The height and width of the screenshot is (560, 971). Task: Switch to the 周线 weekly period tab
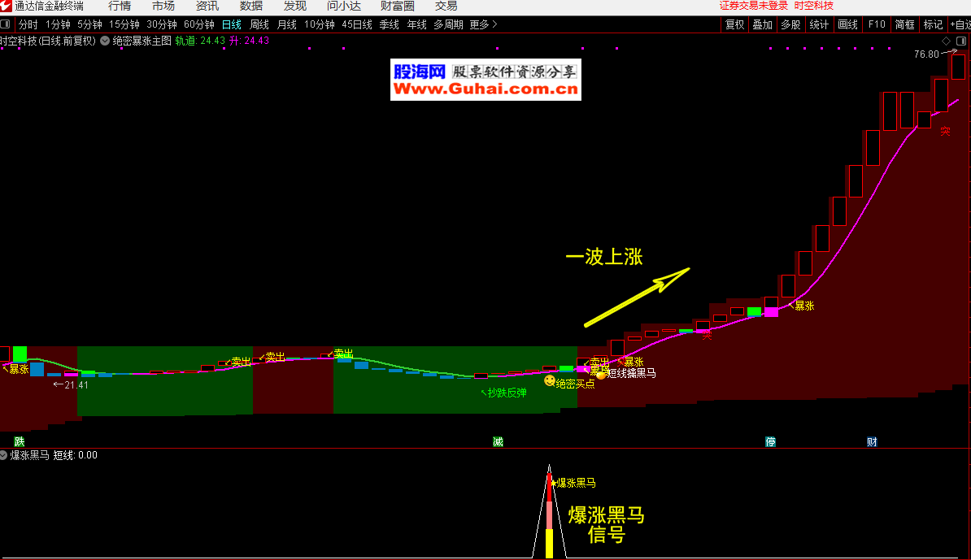click(x=259, y=24)
